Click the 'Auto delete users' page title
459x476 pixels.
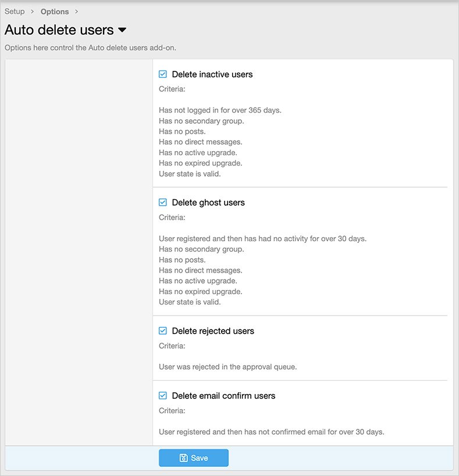(x=59, y=30)
